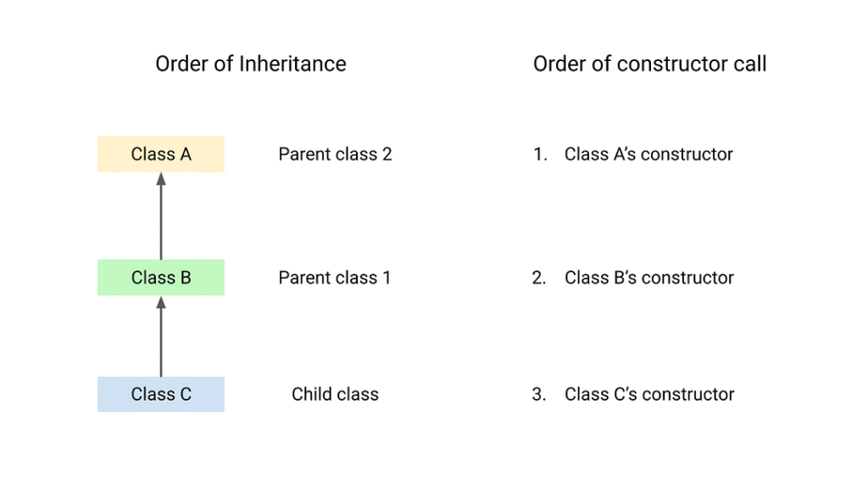This screenshot has height=488, width=868.
Task: Click the word 'constructor' in the right heading
Action: [x=675, y=64]
